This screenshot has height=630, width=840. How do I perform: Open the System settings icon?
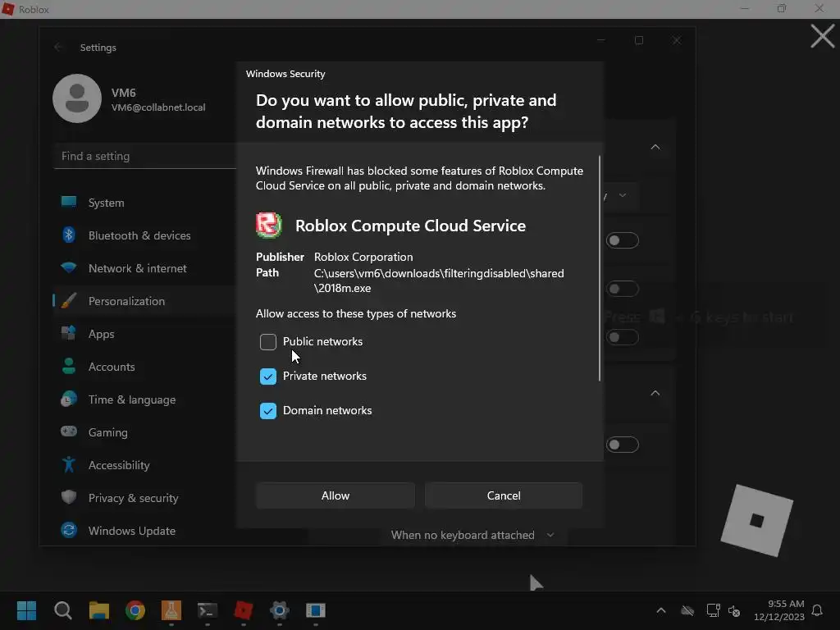point(69,202)
